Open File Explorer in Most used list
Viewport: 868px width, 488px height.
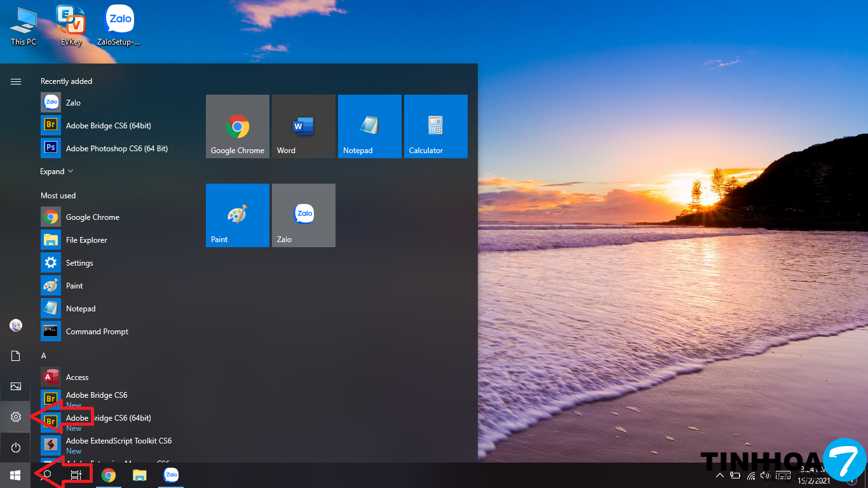[x=86, y=240]
